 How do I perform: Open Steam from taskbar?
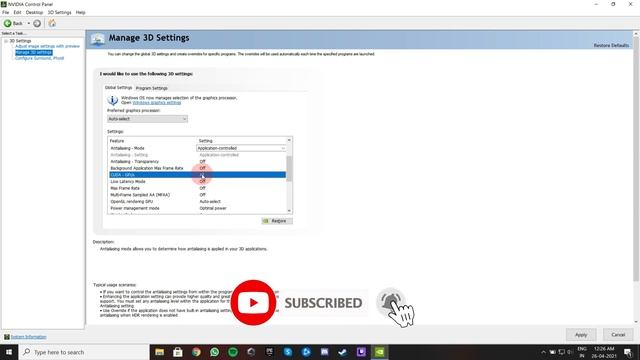point(343,352)
